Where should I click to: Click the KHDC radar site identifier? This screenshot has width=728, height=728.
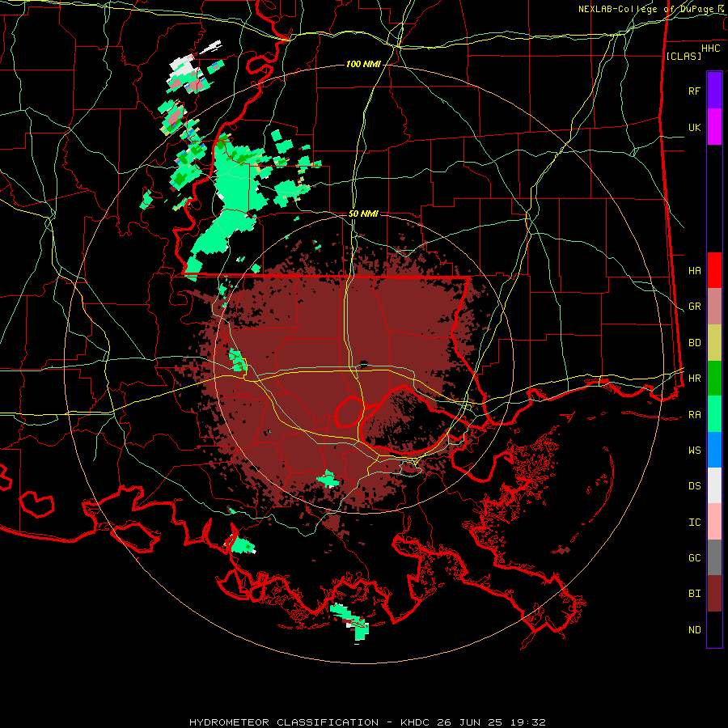[x=415, y=722]
